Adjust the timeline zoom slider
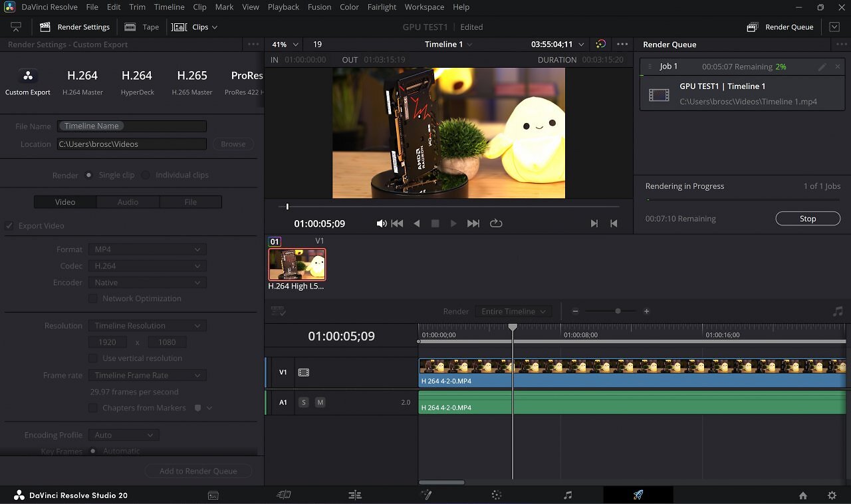The width and height of the screenshot is (851, 504). point(618,311)
